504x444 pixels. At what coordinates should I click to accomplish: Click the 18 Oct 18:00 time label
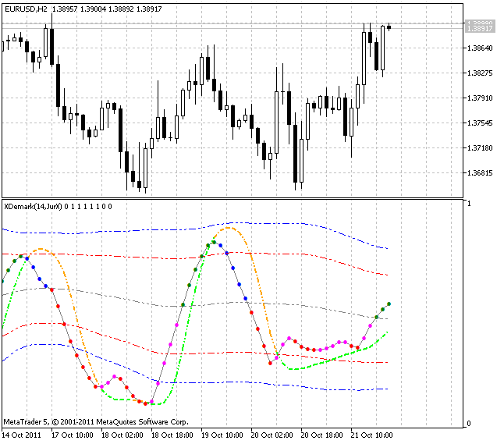(x=172, y=435)
